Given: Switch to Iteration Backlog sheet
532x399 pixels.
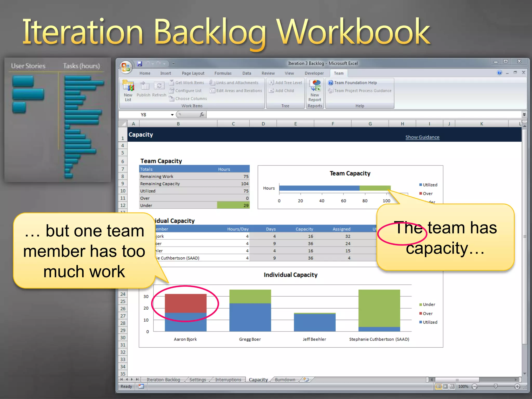Looking at the screenshot, I should (163, 380).
